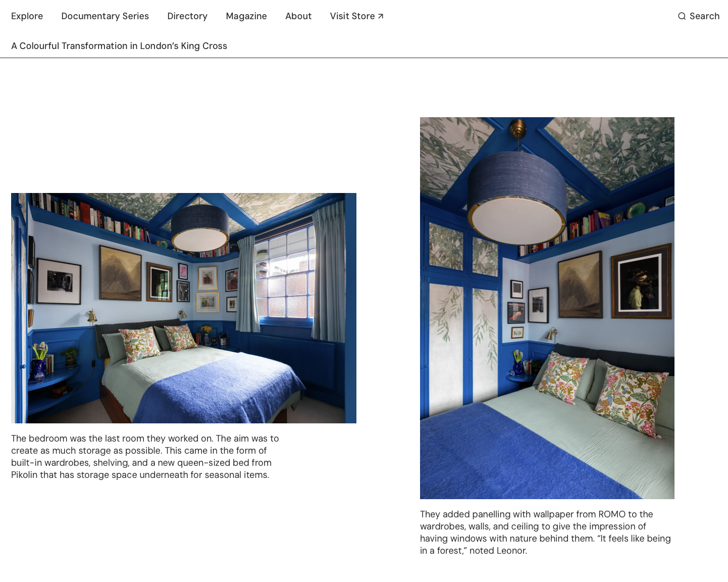Open the Magazine section
This screenshot has height=582, width=728.
[x=246, y=16]
